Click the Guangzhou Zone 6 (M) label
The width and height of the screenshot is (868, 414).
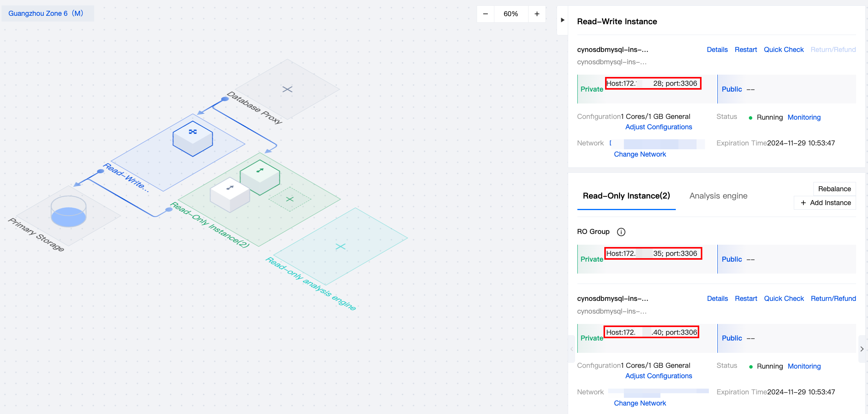point(46,13)
